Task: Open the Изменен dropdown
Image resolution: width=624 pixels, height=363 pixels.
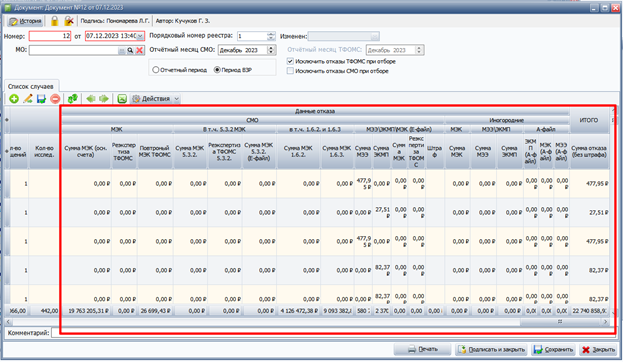Action: [x=374, y=37]
